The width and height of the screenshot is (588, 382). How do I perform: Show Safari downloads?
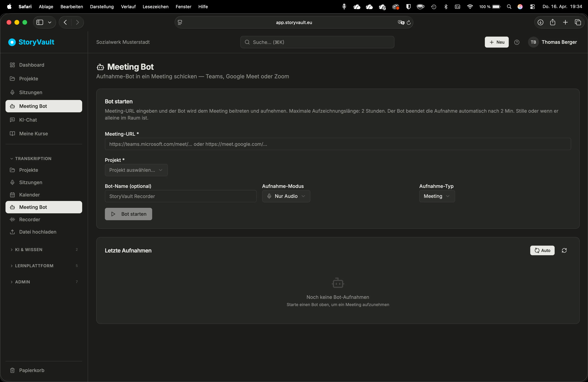[x=540, y=23]
